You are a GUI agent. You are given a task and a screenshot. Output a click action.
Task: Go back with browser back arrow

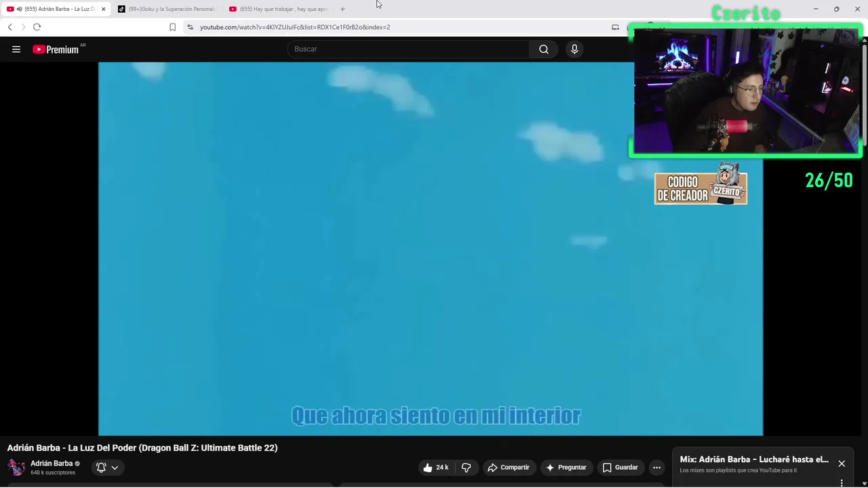click(9, 27)
